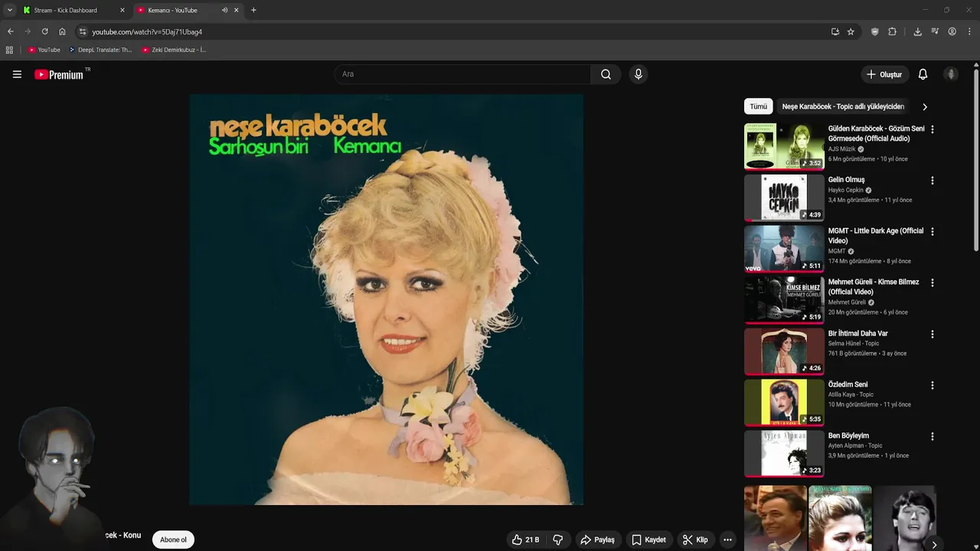Open the Gelin Olmuş video title
Viewport: 980px width, 551px height.
pyautogui.click(x=846, y=180)
